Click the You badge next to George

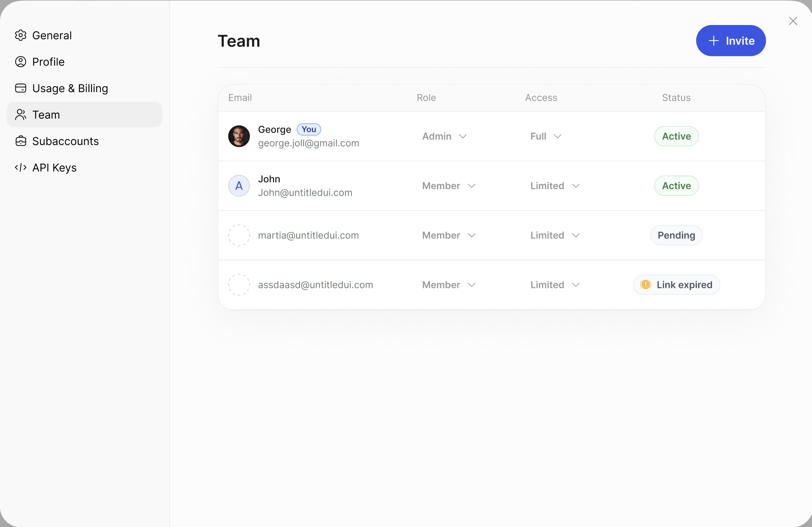(309, 129)
